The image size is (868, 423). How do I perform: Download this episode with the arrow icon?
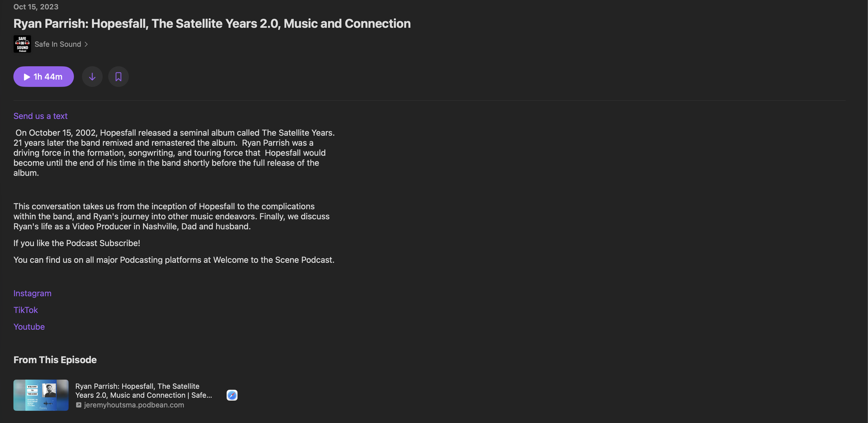pyautogui.click(x=92, y=77)
